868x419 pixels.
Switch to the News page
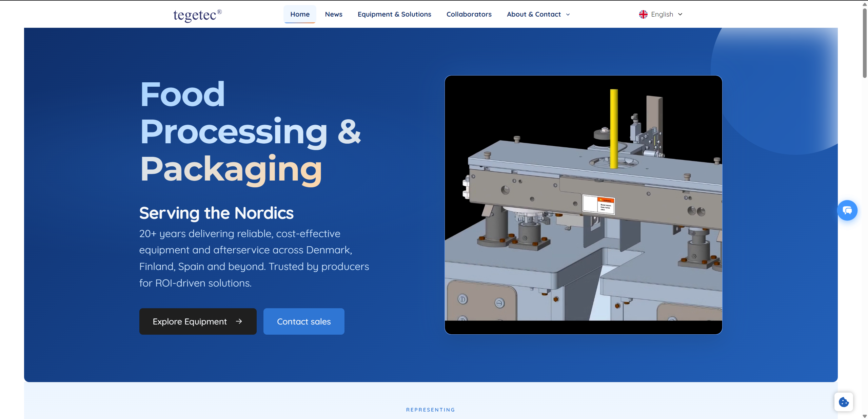(333, 14)
